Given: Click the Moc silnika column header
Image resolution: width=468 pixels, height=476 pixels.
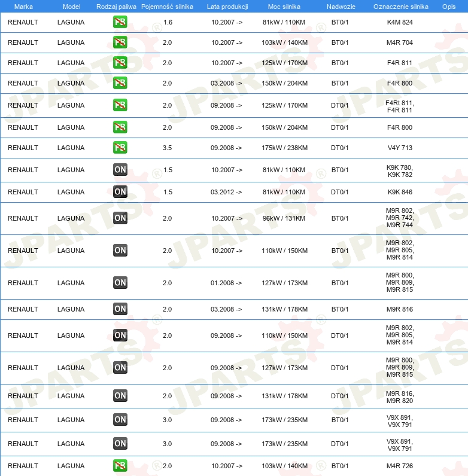Looking at the screenshot, I should click(x=284, y=7).
